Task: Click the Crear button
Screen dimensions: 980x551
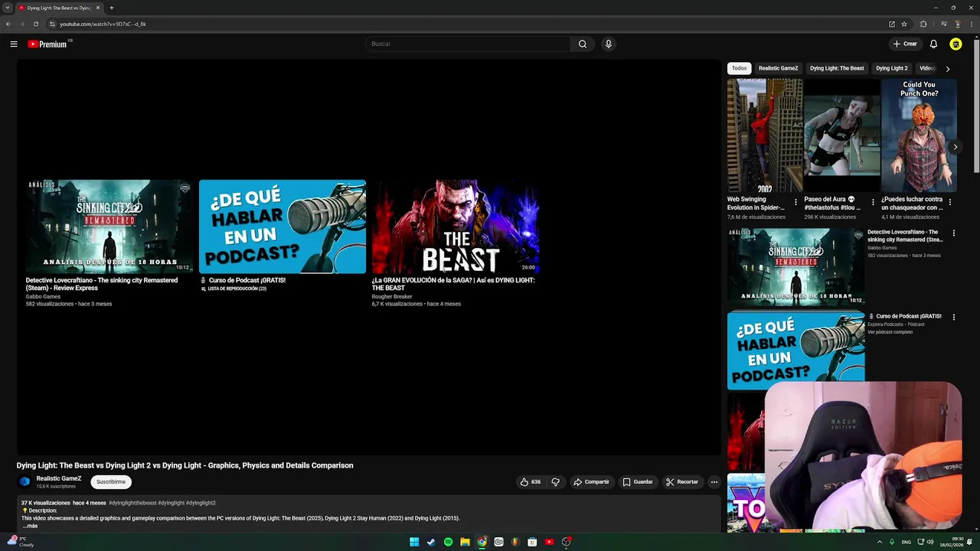Action: 905,44
